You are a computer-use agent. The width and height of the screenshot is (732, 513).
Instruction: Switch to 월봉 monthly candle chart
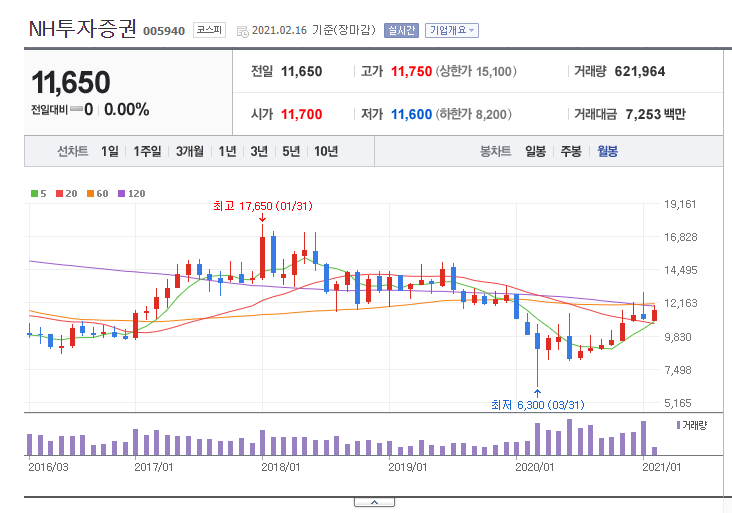(x=607, y=151)
